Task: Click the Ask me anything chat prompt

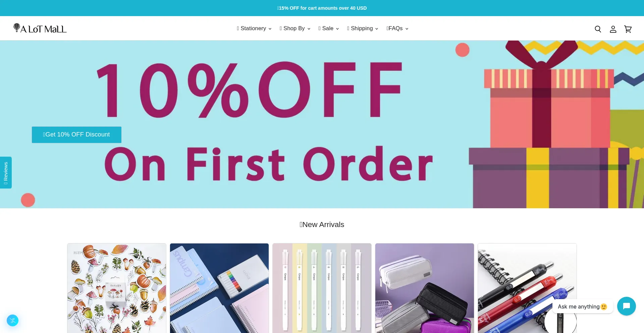Action: (582, 307)
